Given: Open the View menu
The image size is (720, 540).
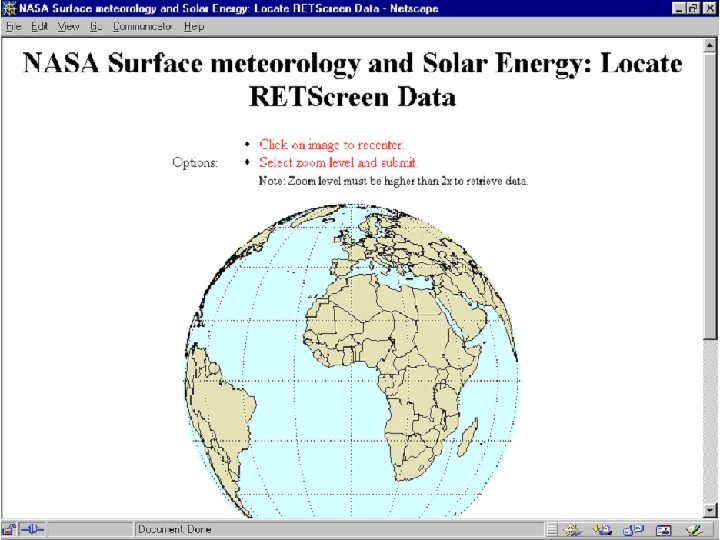Looking at the screenshot, I should click(x=68, y=27).
